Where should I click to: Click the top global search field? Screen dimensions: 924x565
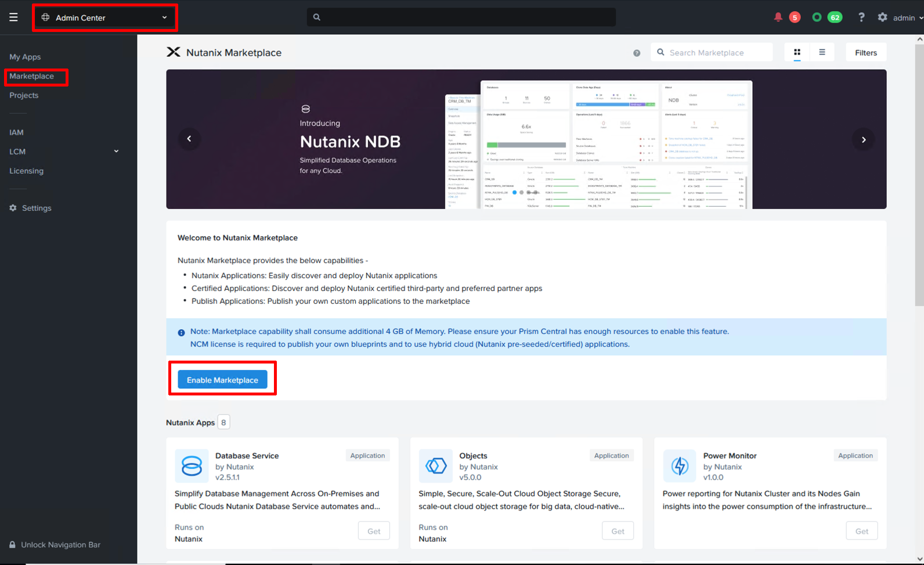tap(461, 17)
